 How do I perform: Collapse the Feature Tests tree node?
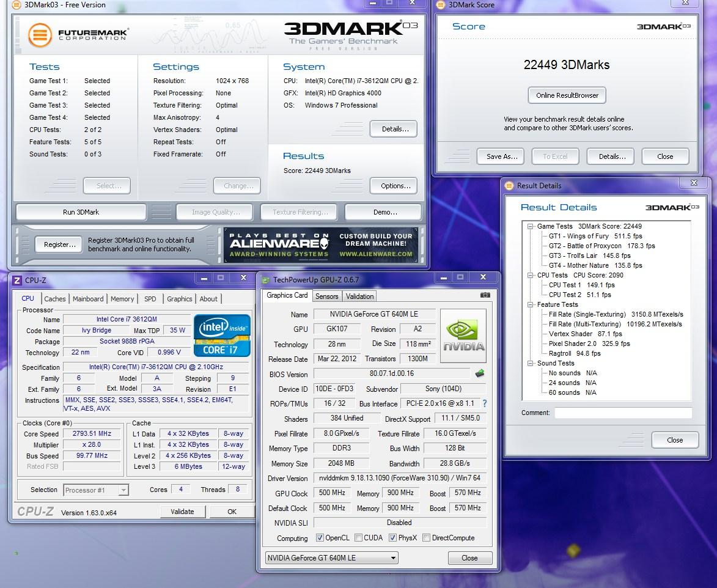[531, 304]
